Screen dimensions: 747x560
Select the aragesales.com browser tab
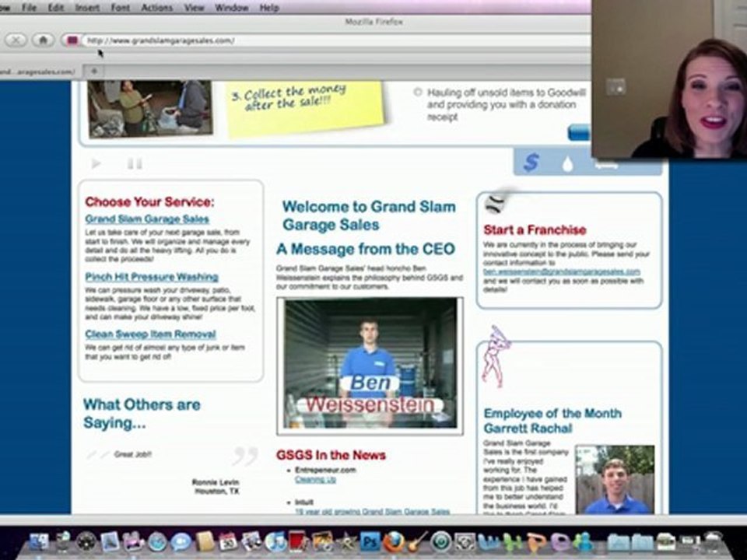(38, 72)
